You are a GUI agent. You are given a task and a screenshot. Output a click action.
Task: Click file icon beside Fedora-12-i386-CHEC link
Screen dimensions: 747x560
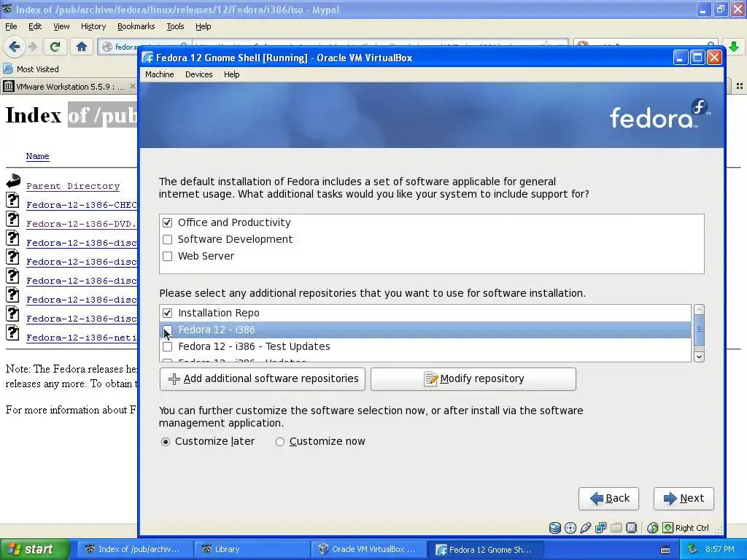pyautogui.click(x=13, y=200)
